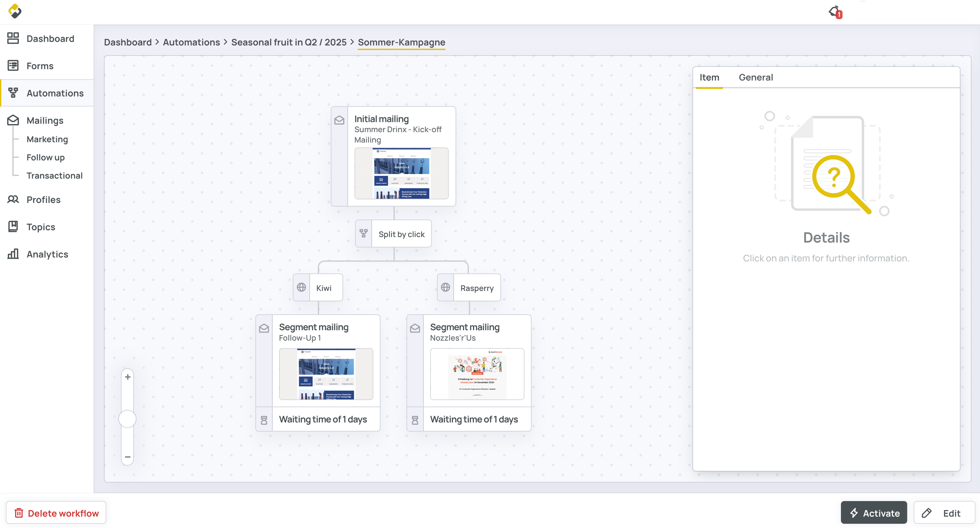Open Dashboard in the sidebar
The width and height of the screenshot is (980, 528).
tap(50, 38)
